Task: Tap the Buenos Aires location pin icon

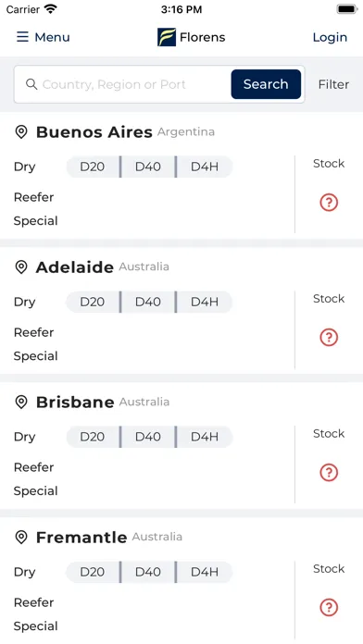Action: (21, 132)
